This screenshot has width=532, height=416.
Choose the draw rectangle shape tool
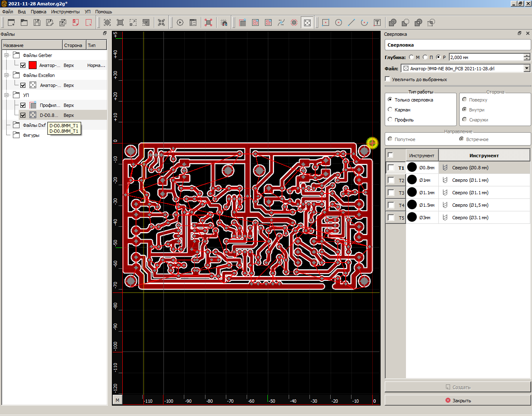pos(326,22)
